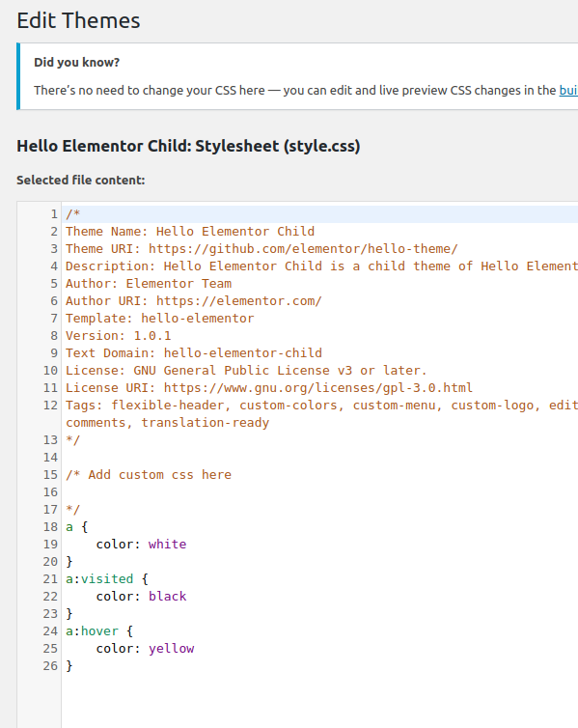Click the 'Description: Hello Elementor Child' line

(321, 266)
